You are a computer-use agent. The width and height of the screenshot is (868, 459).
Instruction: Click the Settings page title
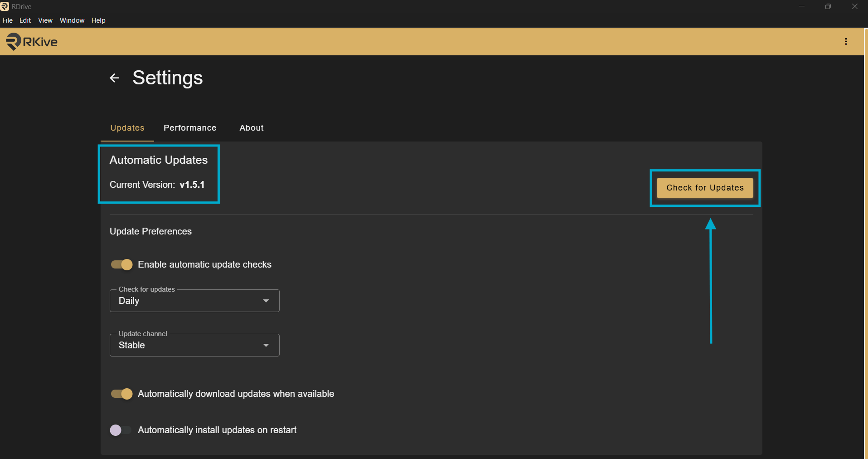[x=168, y=78]
